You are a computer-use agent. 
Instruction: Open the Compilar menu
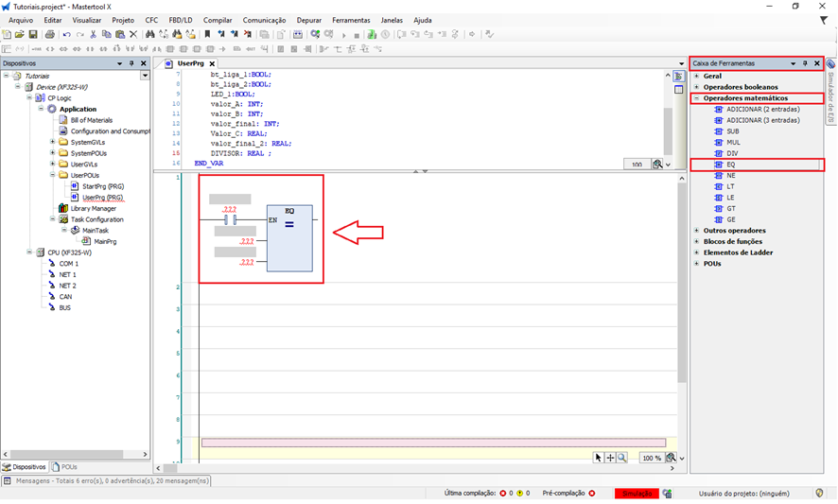pyautogui.click(x=218, y=20)
